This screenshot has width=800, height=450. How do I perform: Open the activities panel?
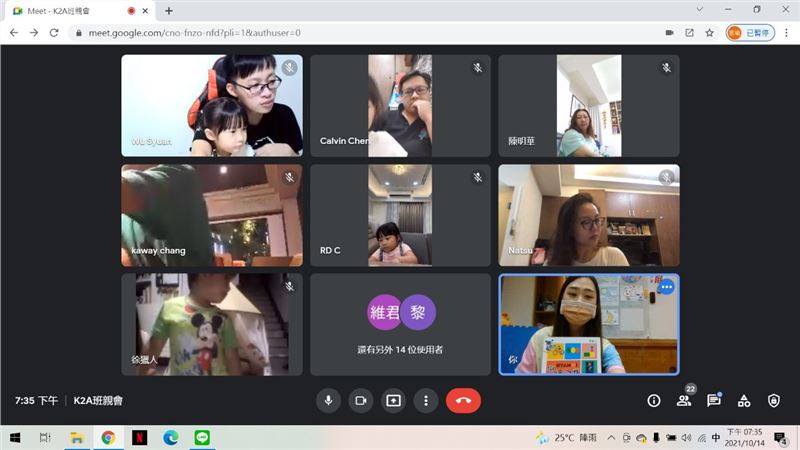pos(744,400)
